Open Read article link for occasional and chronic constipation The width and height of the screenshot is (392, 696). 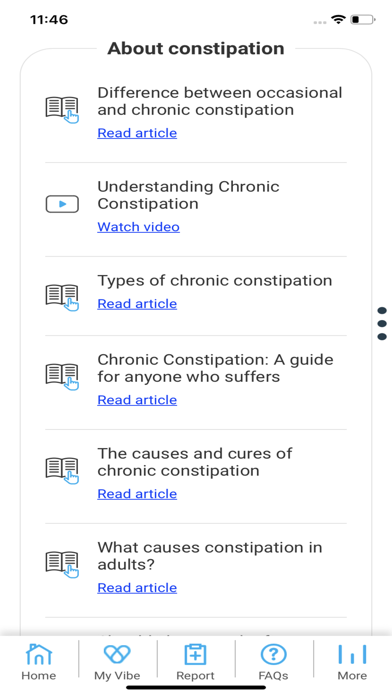pyautogui.click(x=137, y=133)
